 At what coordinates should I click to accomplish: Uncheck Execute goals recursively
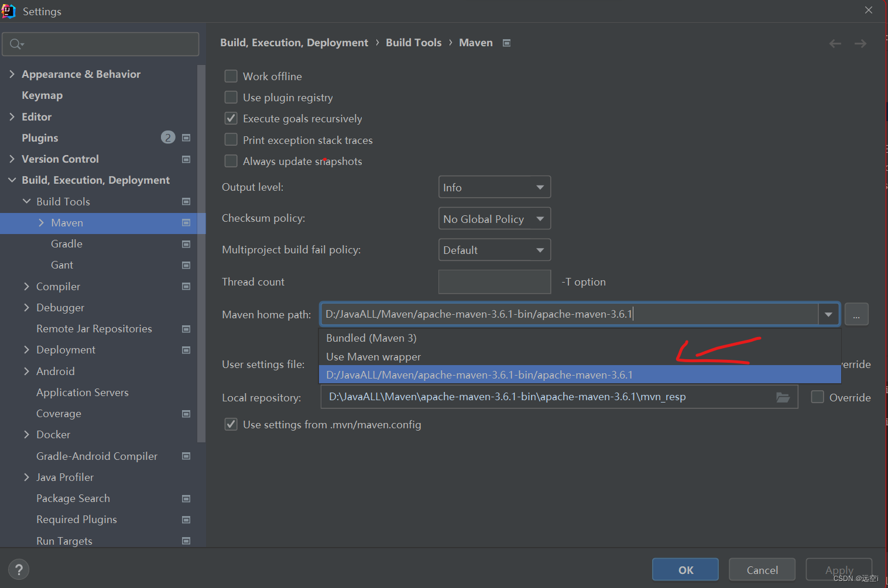pyautogui.click(x=231, y=118)
